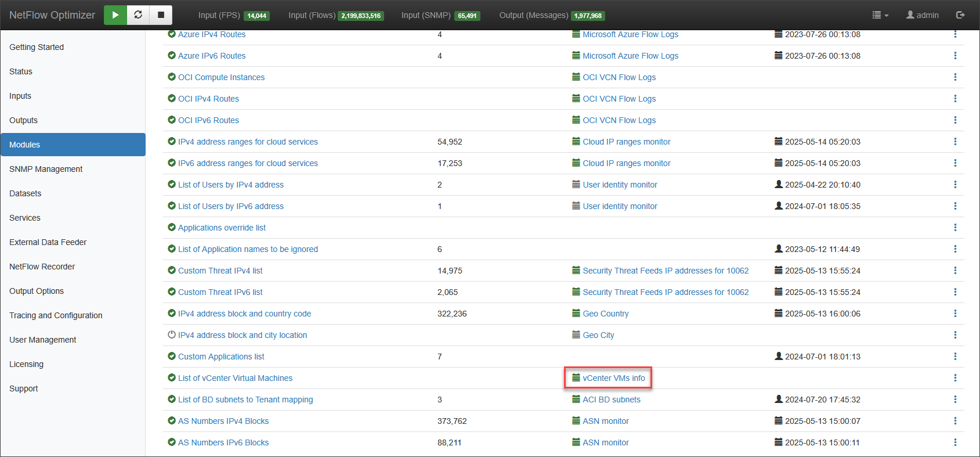Screen dimensions: 980x457
Task: Open actions menu for List of Users by IPv6 row
Action: pyautogui.click(x=955, y=206)
